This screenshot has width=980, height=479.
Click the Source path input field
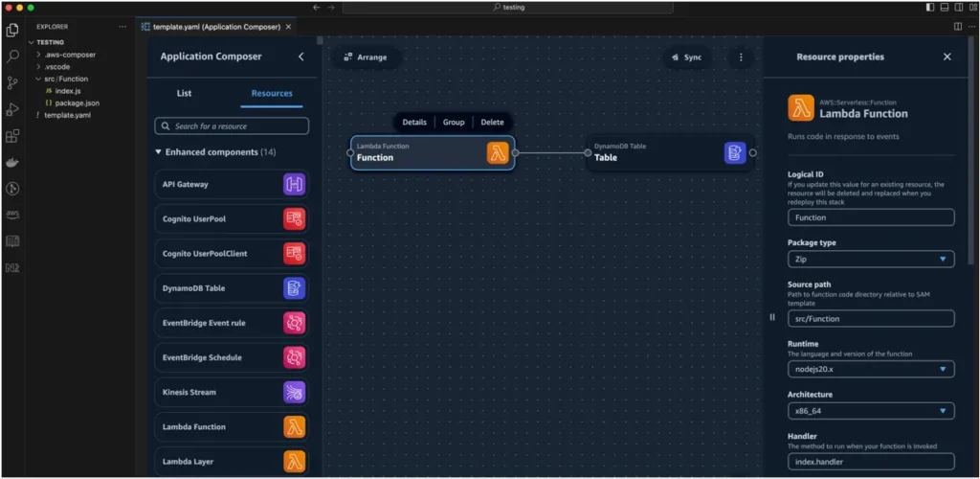click(x=871, y=318)
